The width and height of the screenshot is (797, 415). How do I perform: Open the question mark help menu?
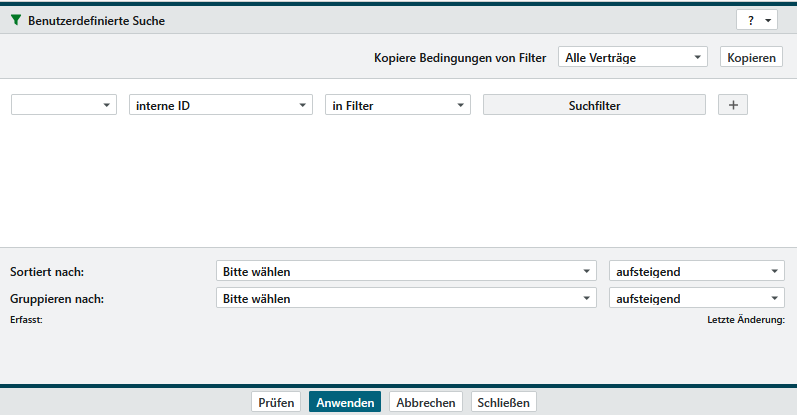(x=755, y=21)
